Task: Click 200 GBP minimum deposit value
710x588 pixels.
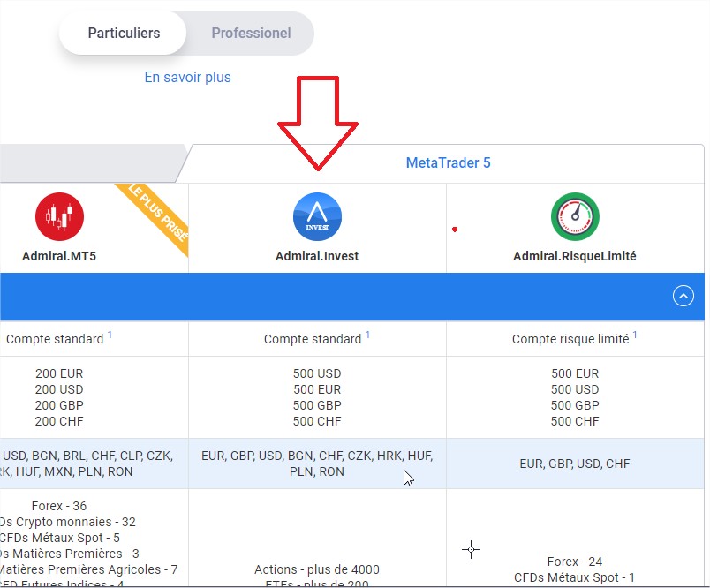Action: pos(59,405)
